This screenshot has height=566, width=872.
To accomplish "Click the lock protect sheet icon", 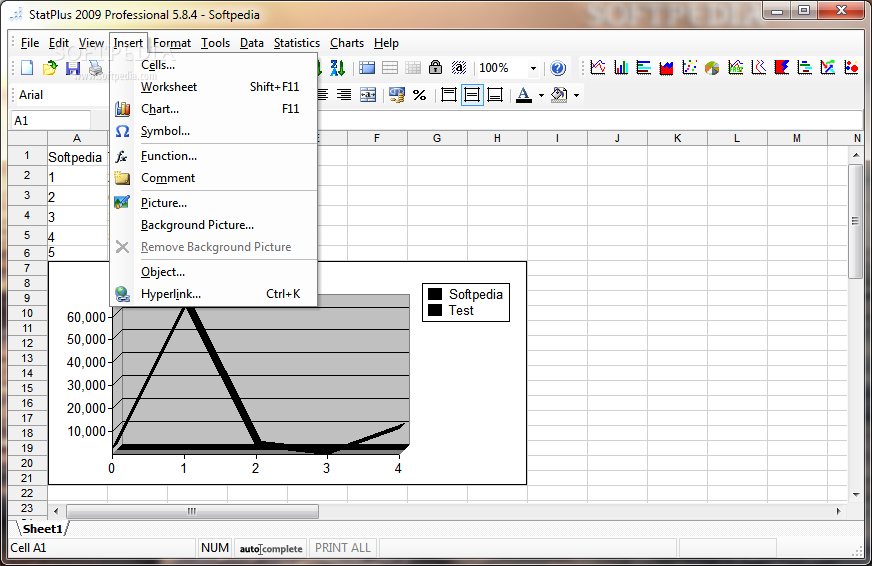I will coord(436,68).
